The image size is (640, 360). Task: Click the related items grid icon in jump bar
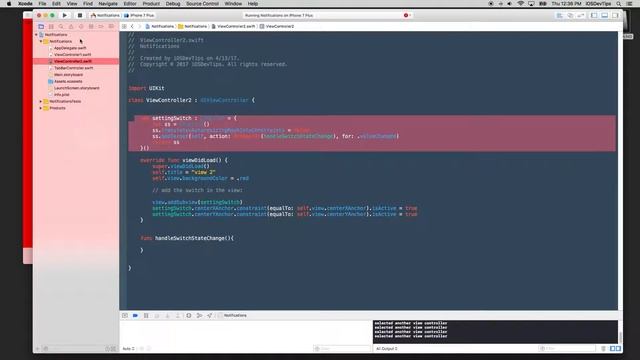pos(124,27)
